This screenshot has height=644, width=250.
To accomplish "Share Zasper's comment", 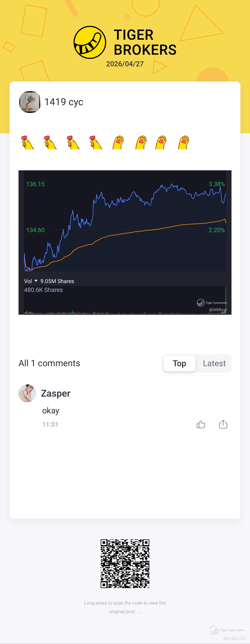I will pos(223,424).
